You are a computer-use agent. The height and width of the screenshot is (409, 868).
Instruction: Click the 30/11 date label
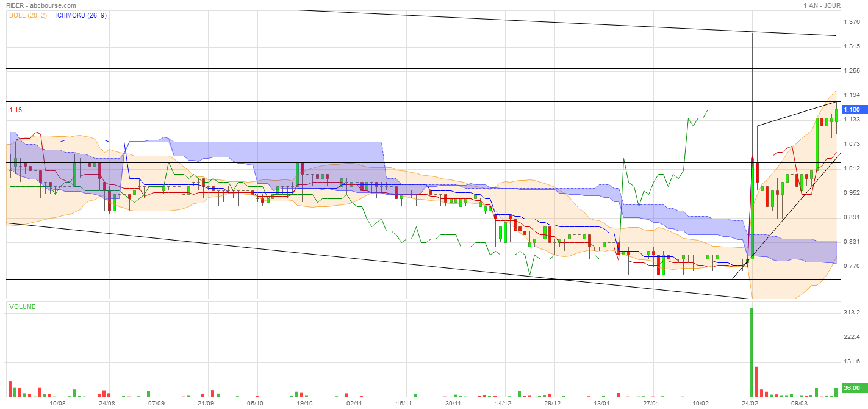pos(453,403)
